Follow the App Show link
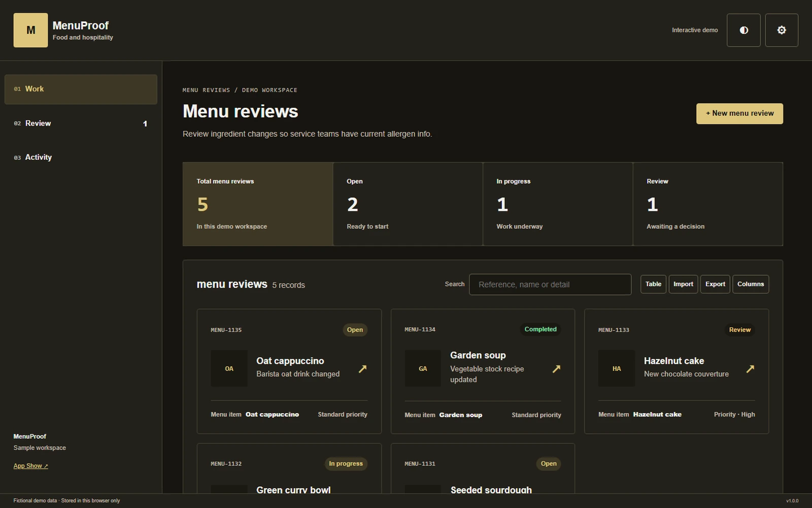Image resolution: width=812 pixels, height=508 pixels. tap(30, 466)
